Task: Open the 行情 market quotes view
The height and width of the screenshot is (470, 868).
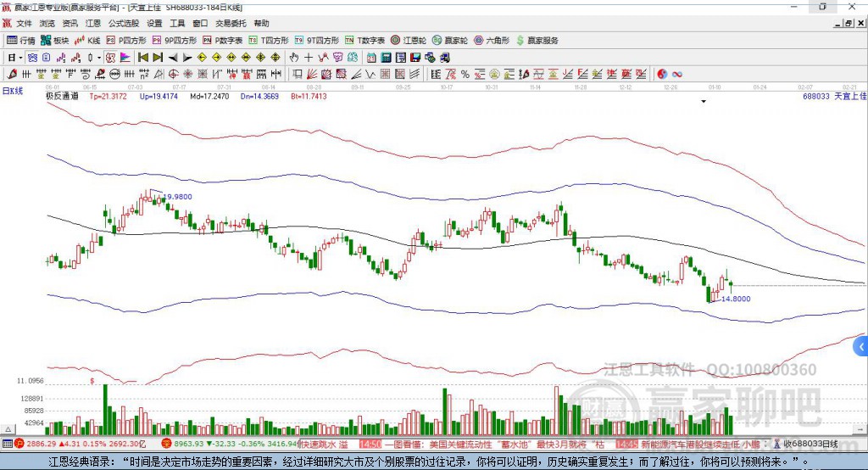Action: 20,41
